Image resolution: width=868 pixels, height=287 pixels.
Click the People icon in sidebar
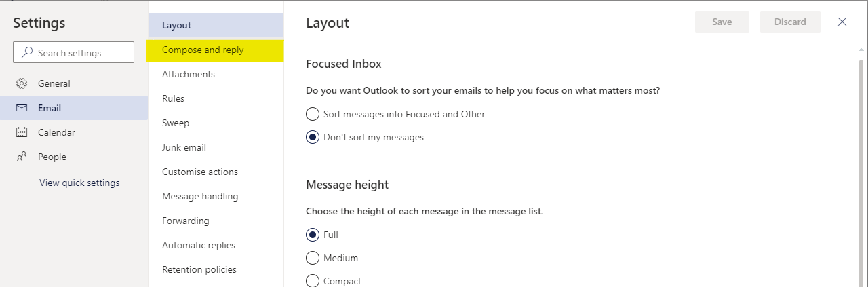(22, 157)
